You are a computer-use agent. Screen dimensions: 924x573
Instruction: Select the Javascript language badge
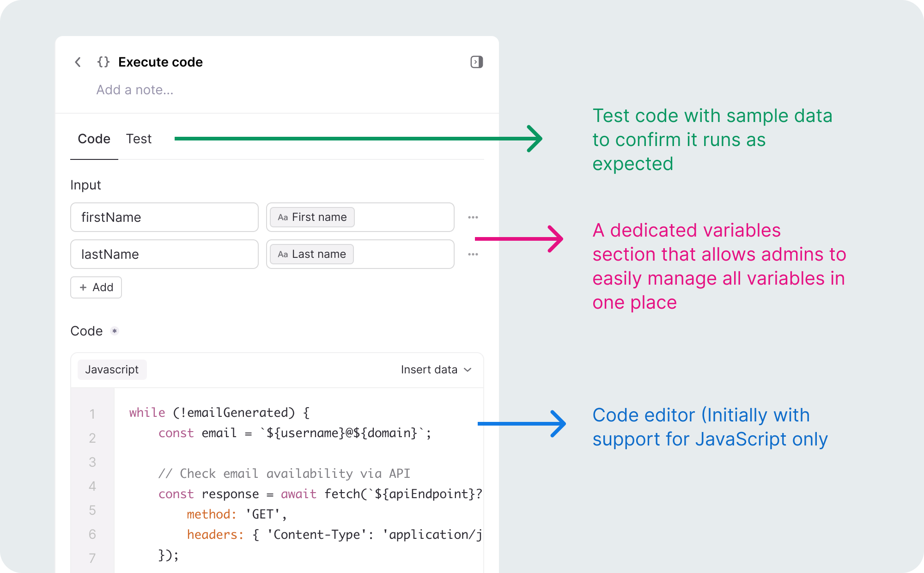tap(112, 370)
